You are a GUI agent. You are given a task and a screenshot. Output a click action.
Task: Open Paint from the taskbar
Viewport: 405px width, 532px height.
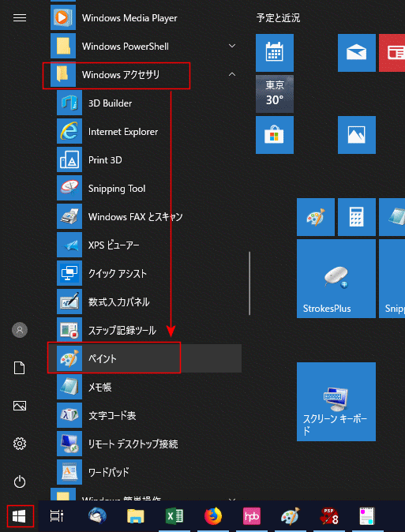coord(291,516)
